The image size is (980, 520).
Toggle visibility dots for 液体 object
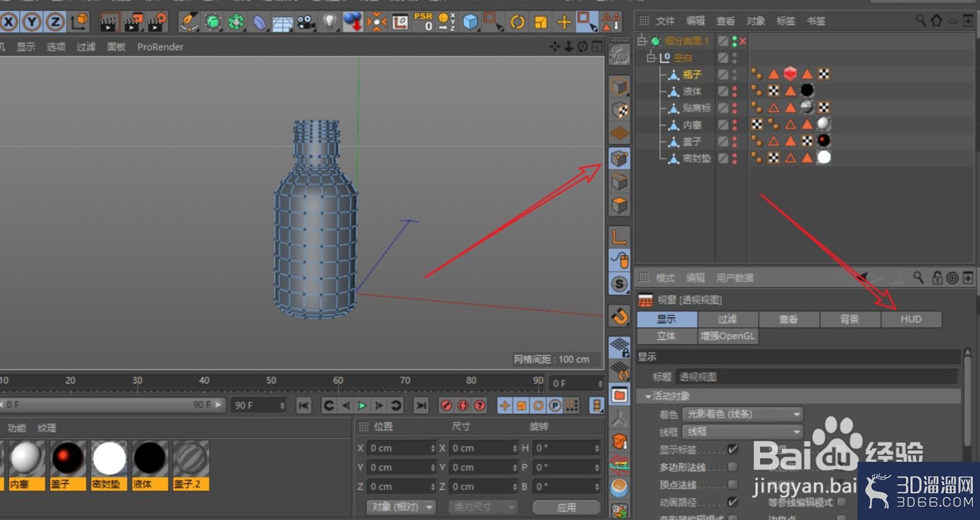pyautogui.click(x=734, y=91)
